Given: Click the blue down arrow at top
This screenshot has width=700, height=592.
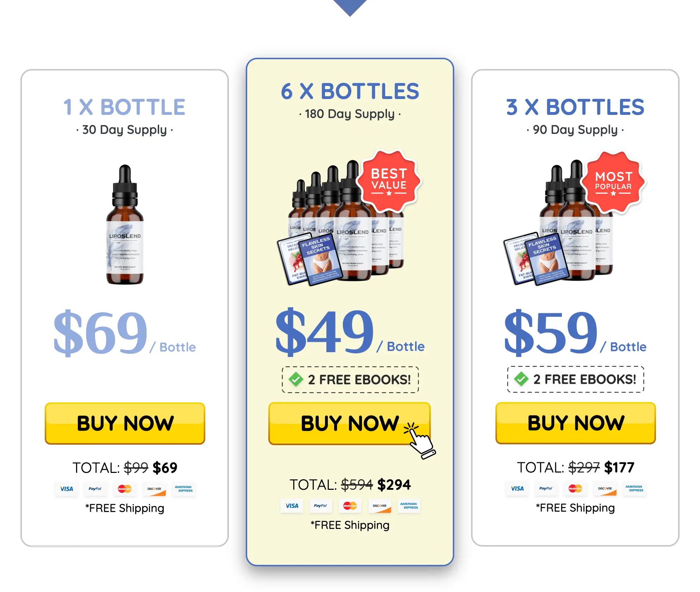Looking at the screenshot, I should (350, 7).
